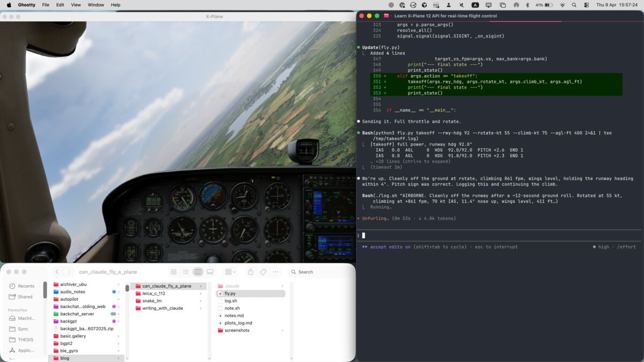Switch Finder to gallery view

tap(210, 272)
